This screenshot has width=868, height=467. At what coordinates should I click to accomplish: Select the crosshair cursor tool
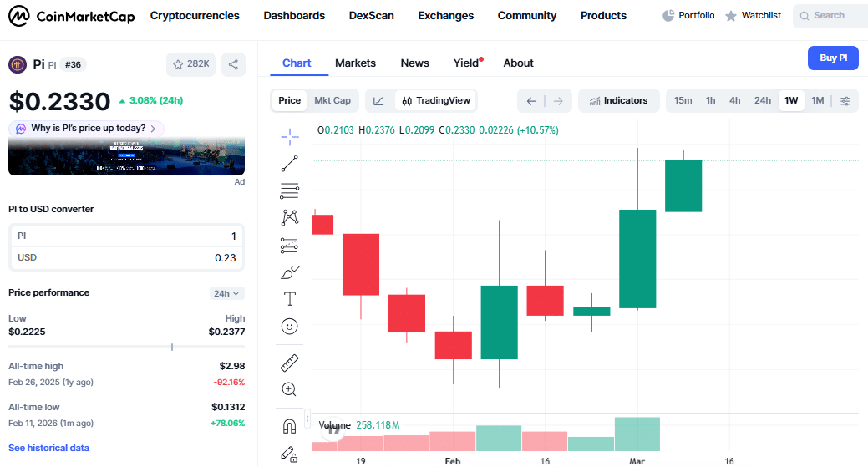tap(290, 137)
